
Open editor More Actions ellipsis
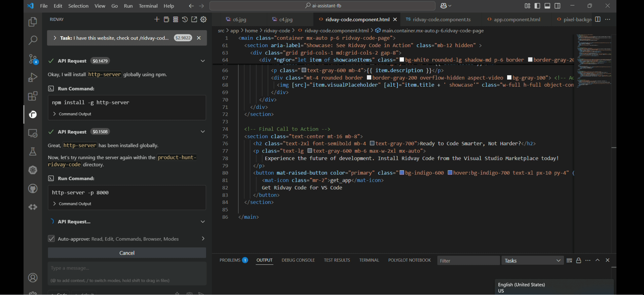pyautogui.click(x=607, y=19)
